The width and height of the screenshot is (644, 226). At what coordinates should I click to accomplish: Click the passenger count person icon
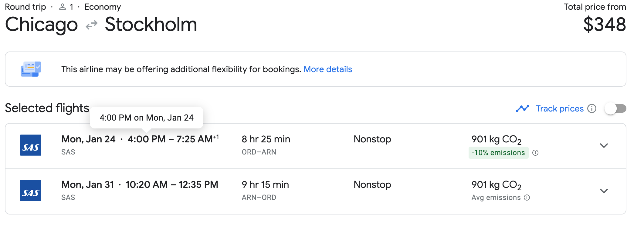(63, 7)
